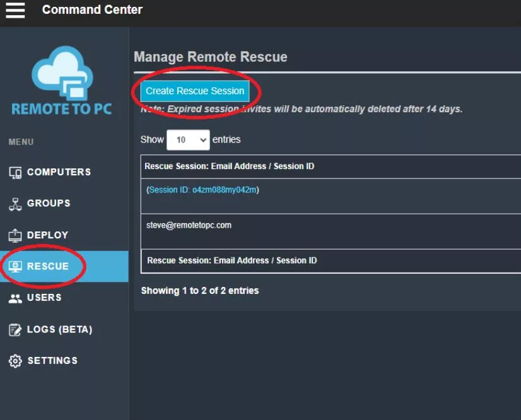Open the hamburger menu icon
Screen dimensions: 521x420
pyautogui.click(x=15, y=10)
